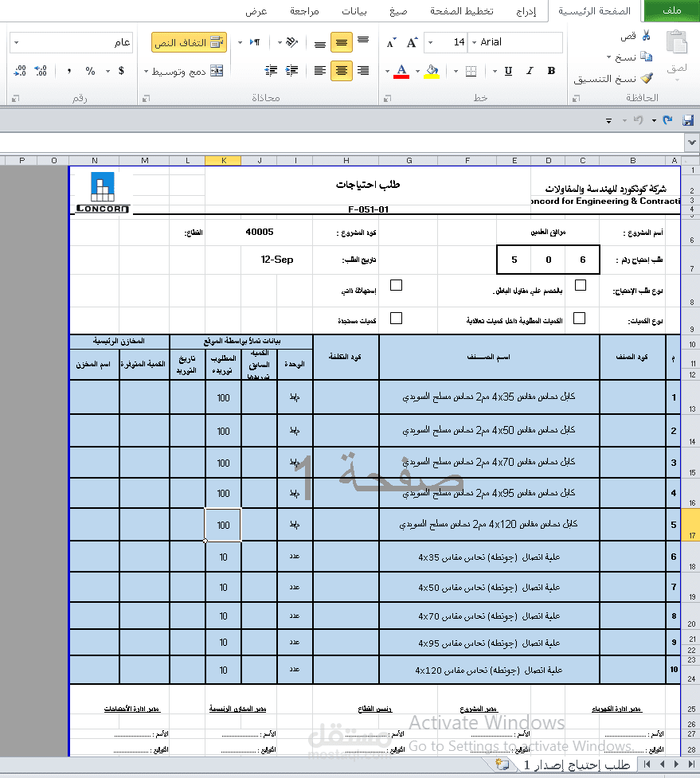The width and height of the screenshot is (700, 778).
Task: Select the date cell 12-Sep
Action: pos(277,260)
